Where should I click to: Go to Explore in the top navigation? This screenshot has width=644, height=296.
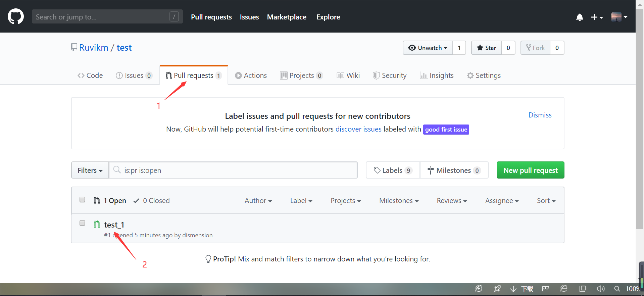[328, 17]
